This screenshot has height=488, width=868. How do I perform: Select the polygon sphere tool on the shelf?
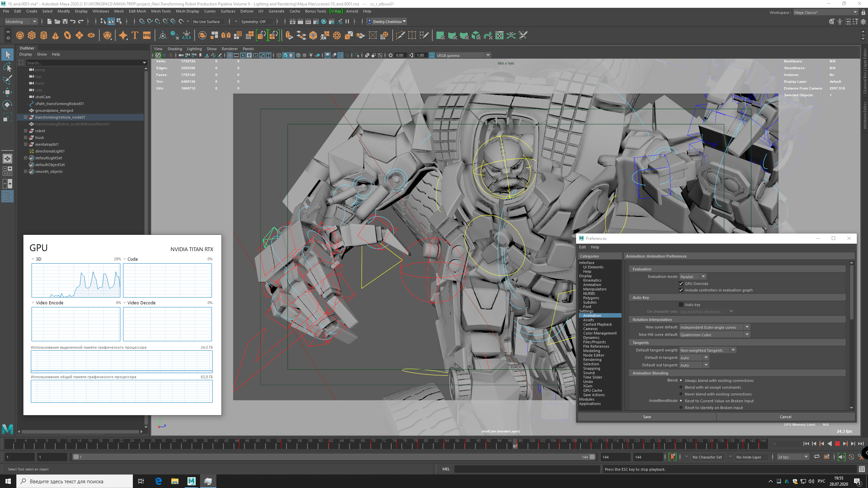pyautogui.click(x=19, y=35)
